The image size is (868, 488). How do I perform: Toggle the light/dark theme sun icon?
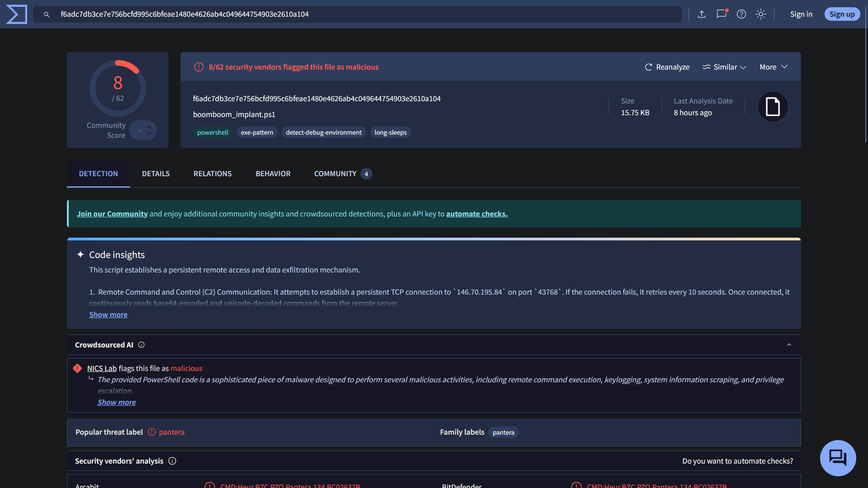coord(761,14)
